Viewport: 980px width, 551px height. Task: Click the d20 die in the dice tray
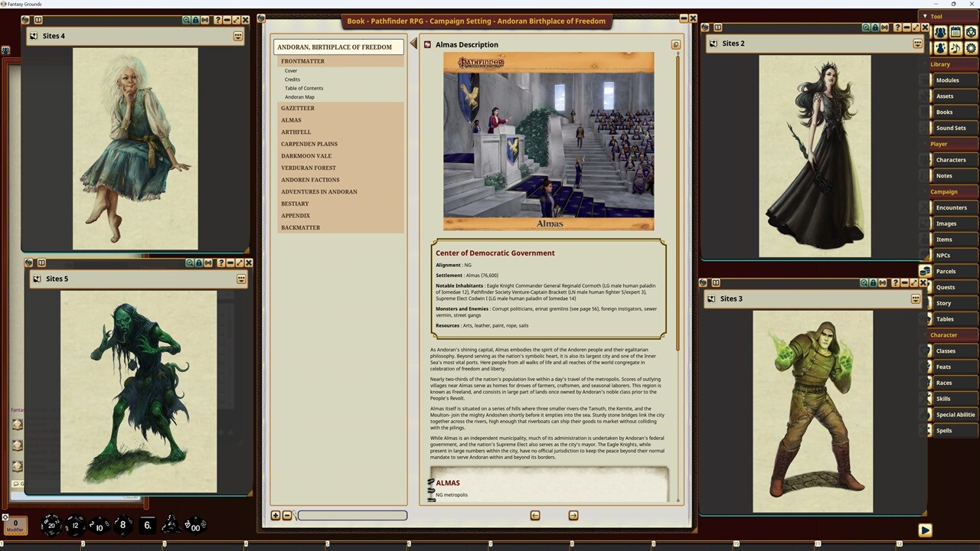pyautogui.click(x=50, y=525)
